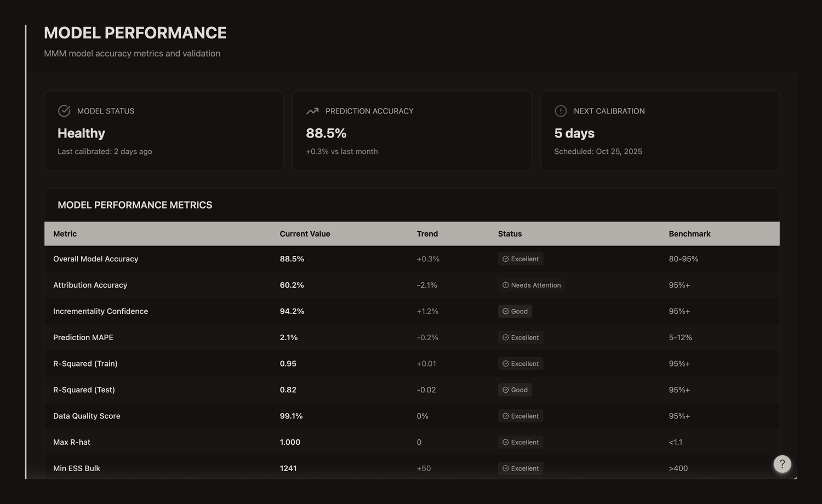Click the 5 days calibration card
Image resolution: width=822 pixels, height=504 pixels.
pyautogui.click(x=660, y=130)
